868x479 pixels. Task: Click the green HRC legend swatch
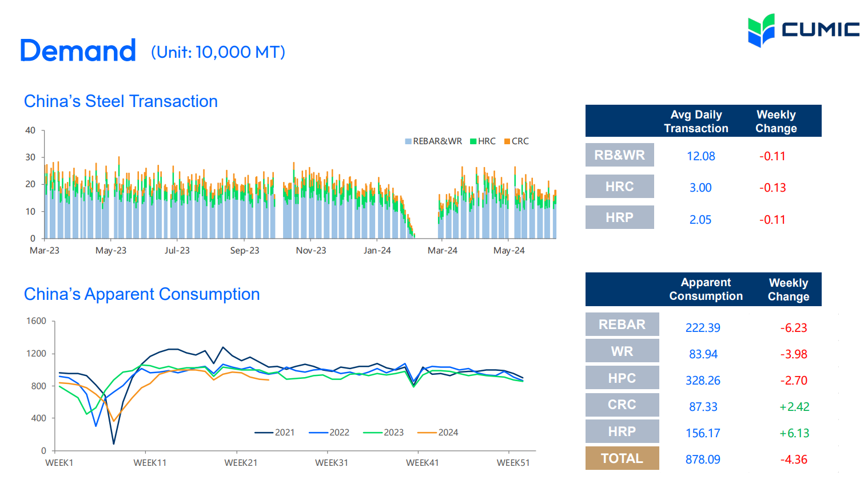[473, 141]
